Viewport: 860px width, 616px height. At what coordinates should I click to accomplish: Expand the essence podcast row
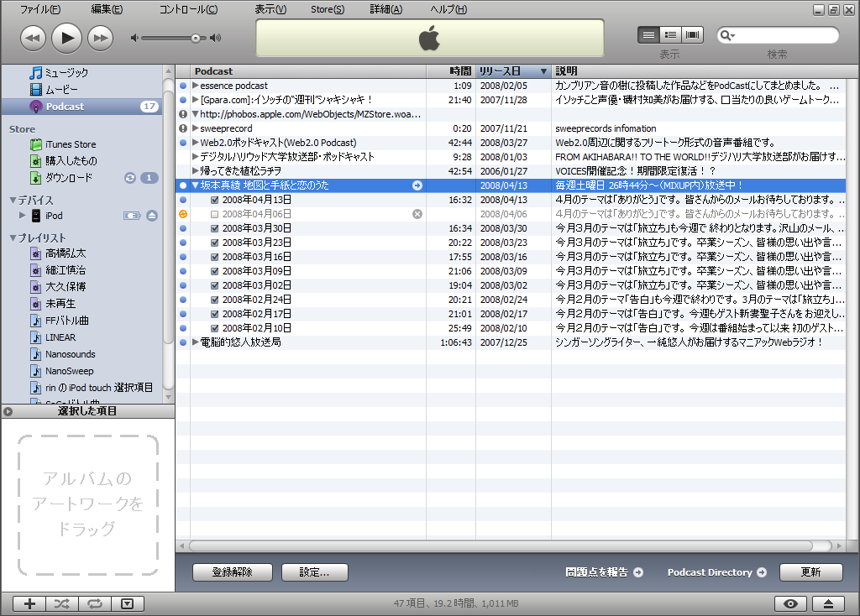click(195, 86)
